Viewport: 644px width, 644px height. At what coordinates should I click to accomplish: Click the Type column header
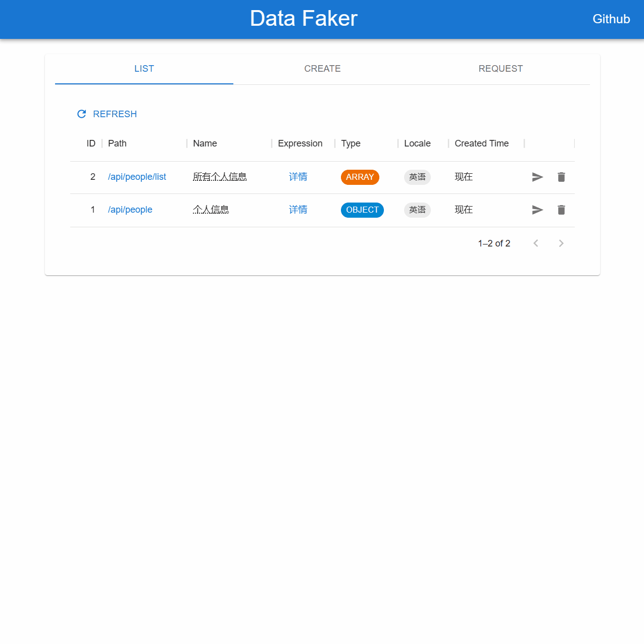coord(351,143)
